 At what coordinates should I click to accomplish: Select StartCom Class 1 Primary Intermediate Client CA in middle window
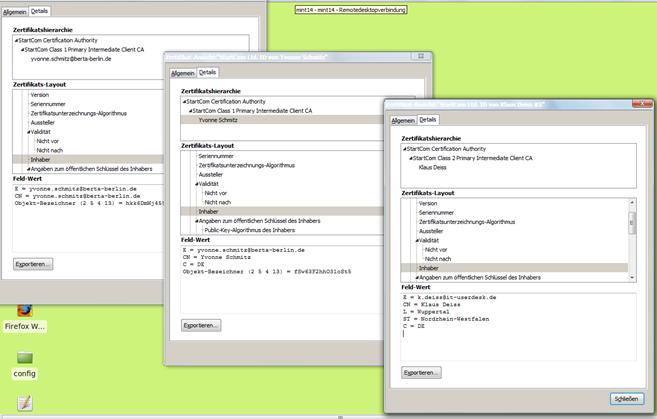point(252,111)
